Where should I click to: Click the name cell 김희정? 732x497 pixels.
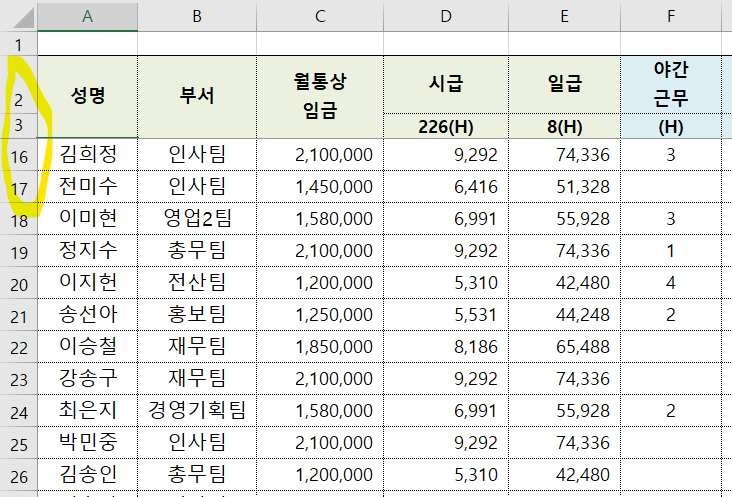(87, 154)
